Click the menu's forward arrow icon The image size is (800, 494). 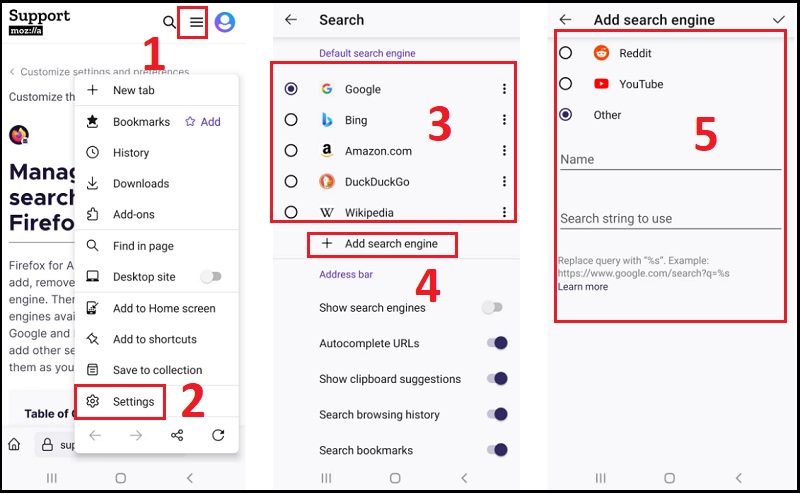[x=136, y=435]
